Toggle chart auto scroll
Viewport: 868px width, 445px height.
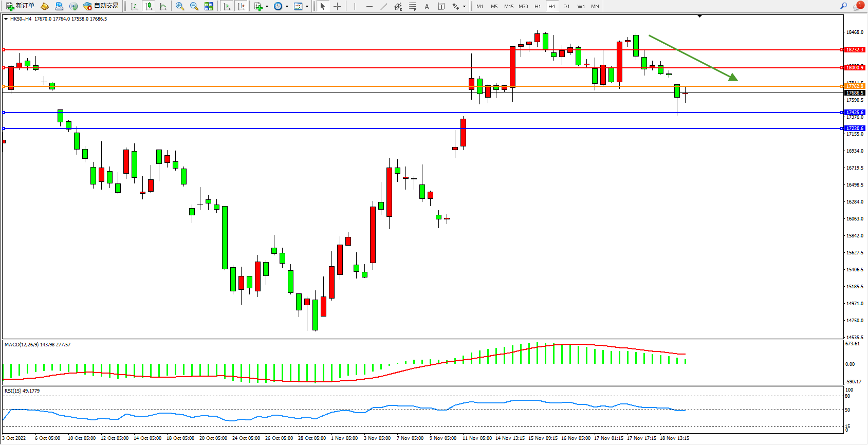(x=227, y=6)
